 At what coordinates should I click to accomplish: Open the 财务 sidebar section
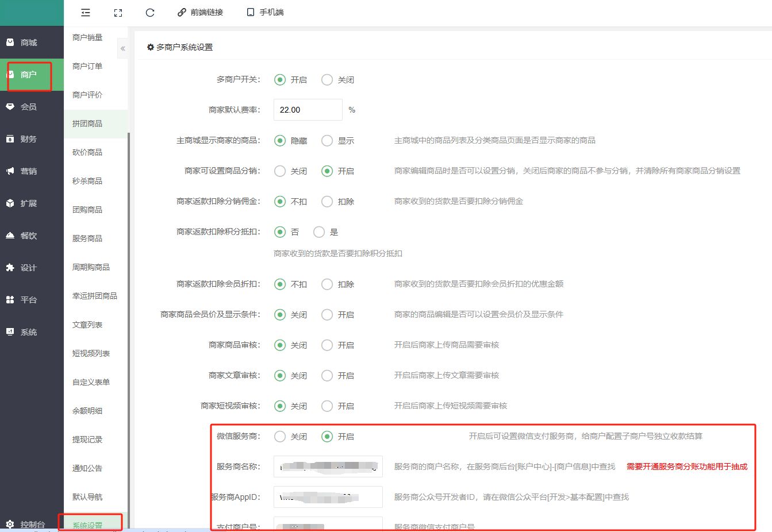pyautogui.click(x=29, y=139)
